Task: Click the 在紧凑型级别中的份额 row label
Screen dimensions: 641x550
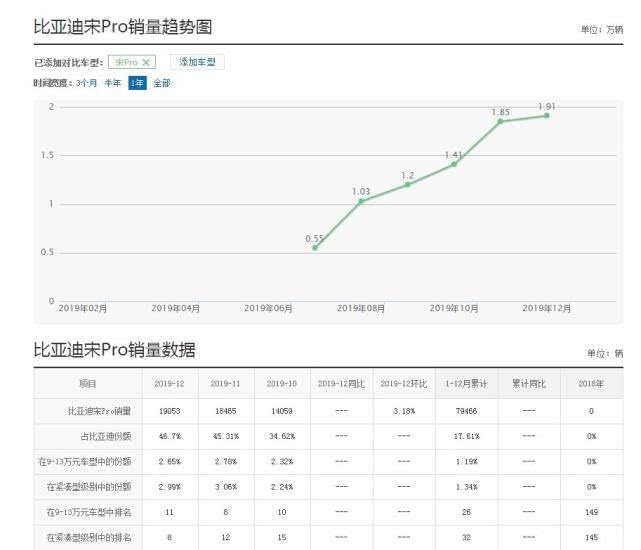Action: click(x=89, y=487)
